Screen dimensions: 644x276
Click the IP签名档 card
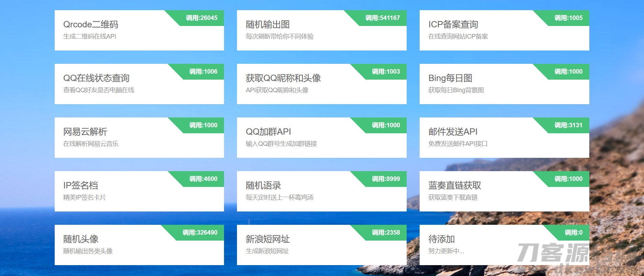pos(139,191)
